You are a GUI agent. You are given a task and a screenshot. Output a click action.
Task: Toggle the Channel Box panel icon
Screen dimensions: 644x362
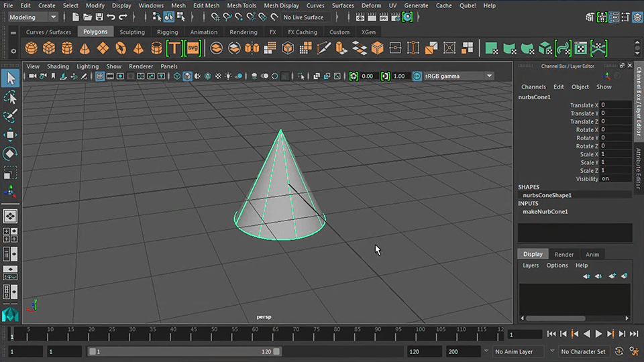point(638,17)
